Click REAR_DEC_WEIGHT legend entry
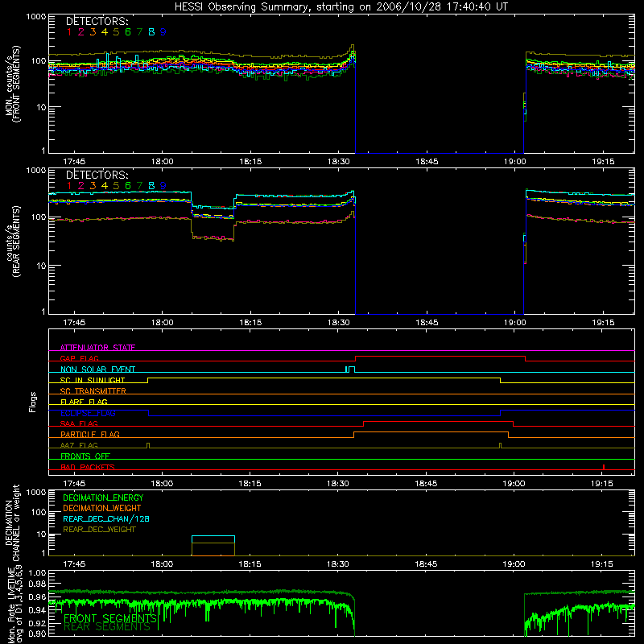Viewport: 644px width, 644px height. [x=99, y=530]
